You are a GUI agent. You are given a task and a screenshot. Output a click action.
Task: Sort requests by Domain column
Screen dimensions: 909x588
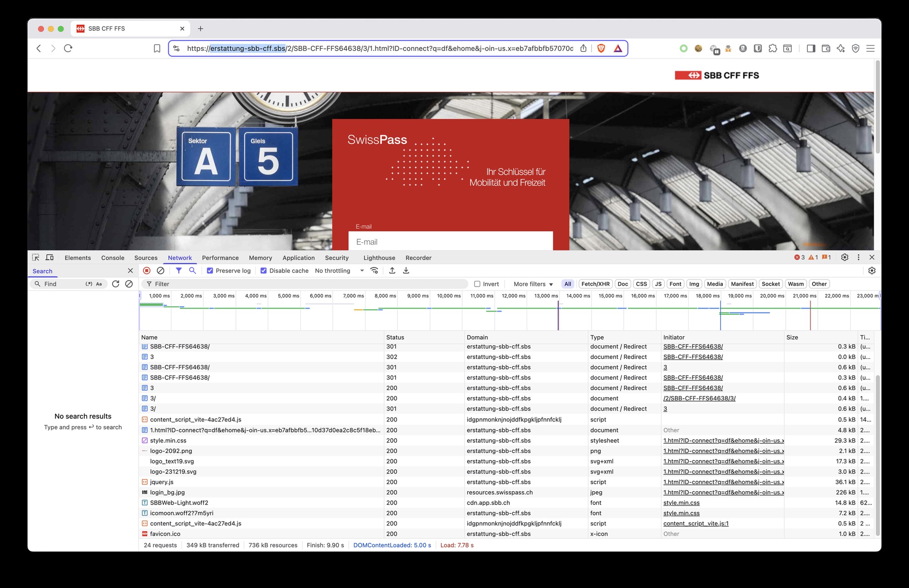point(525,337)
